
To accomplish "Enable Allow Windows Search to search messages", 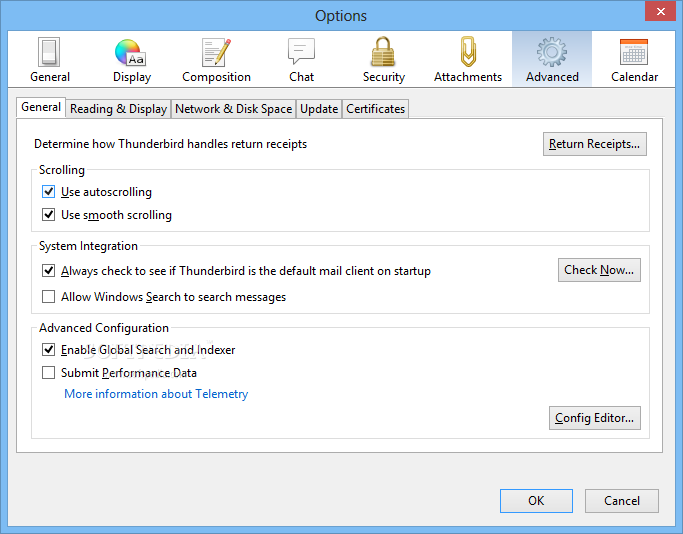I will tap(48, 297).
